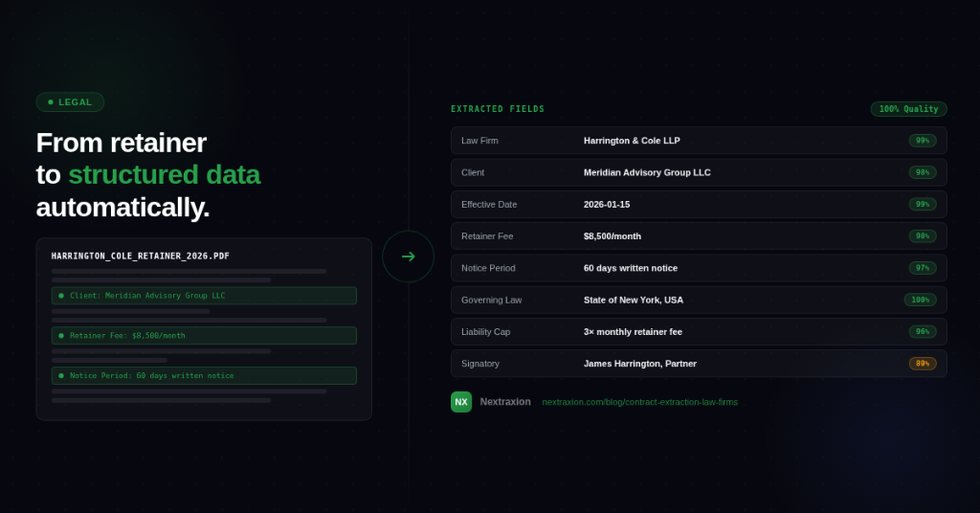Click the Client field label in table
The image size is (980, 513).
click(473, 172)
